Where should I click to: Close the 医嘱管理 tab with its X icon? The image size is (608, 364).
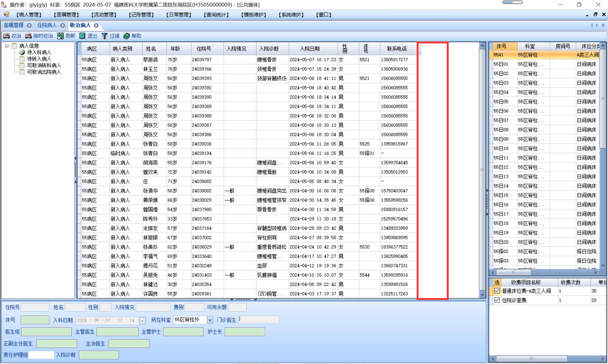click(x=29, y=25)
